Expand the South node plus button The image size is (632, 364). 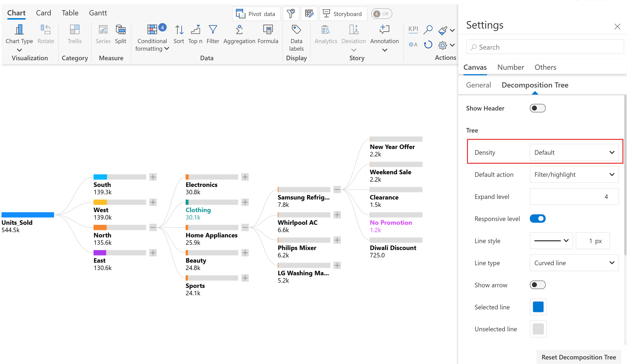tap(153, 177)
